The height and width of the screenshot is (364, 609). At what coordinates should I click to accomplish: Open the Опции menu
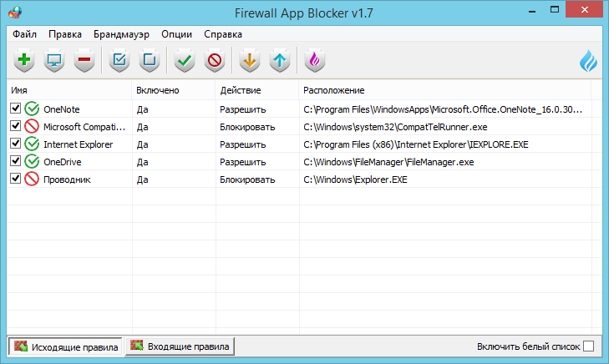pos(176,34)
